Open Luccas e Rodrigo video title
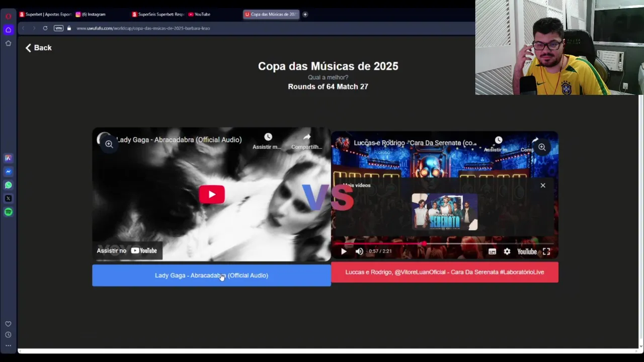 pyautogui.click(x=415, y=143)
